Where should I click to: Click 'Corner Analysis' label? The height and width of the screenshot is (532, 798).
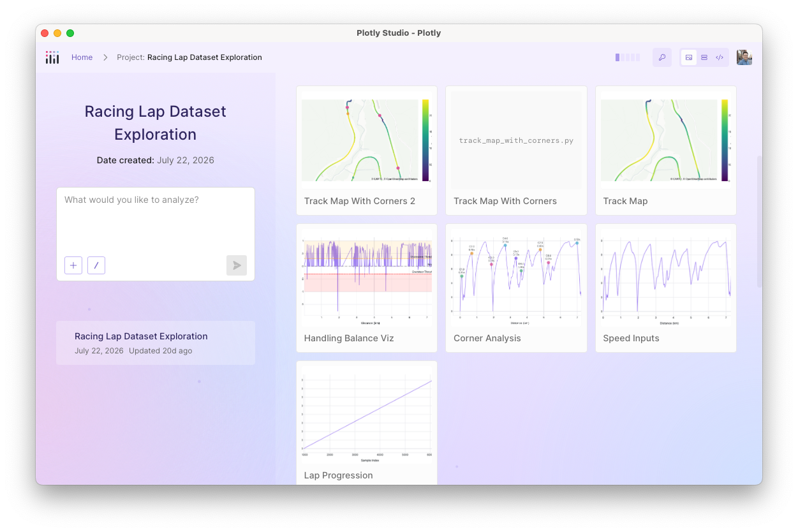pyautogui.click(x=487, y=338)
